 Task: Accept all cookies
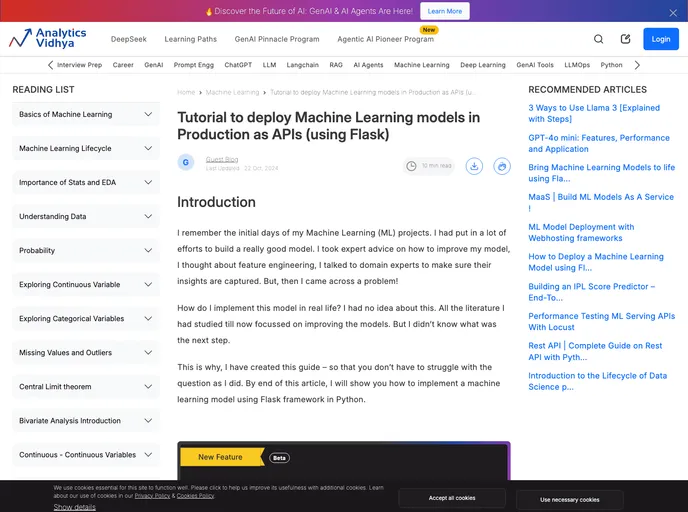452,498
